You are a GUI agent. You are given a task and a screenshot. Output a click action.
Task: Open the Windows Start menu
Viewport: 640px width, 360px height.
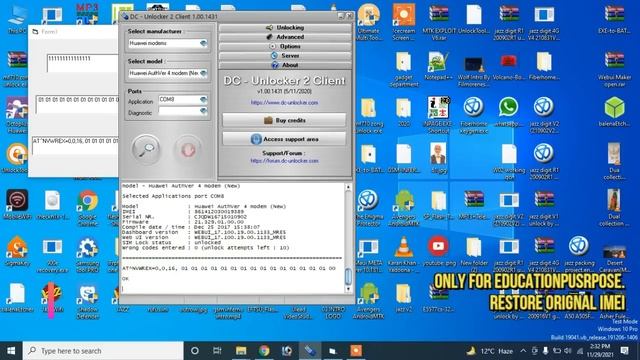point(11,351)
